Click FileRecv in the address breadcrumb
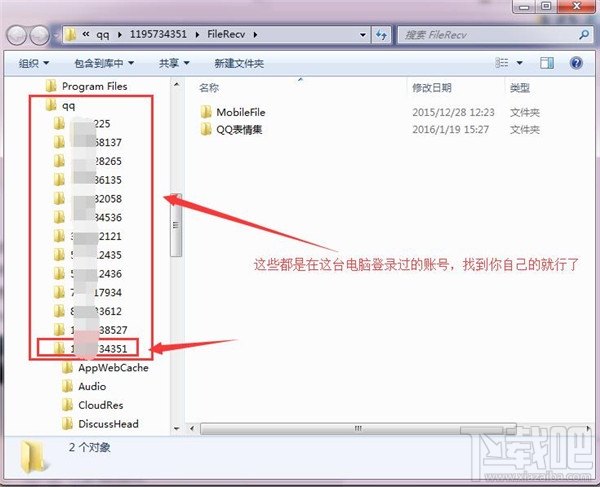Image resolution: width=600 pixels, height=487 pixels. (226, 34)
